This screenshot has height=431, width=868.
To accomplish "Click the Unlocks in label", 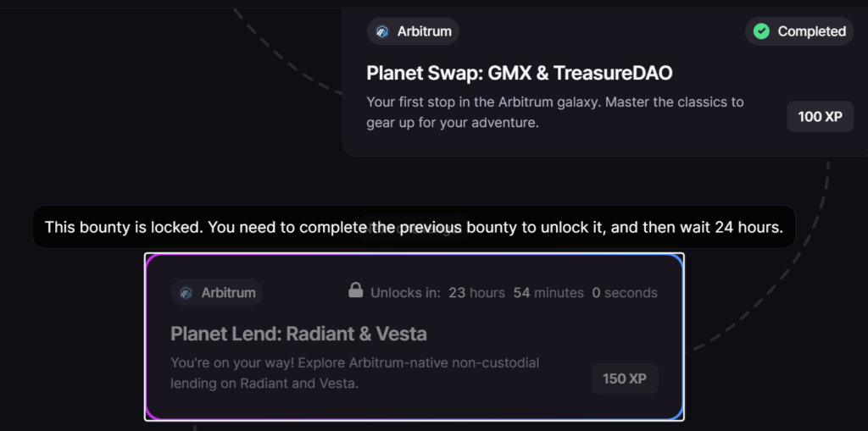I will click(x=405, y=293).
